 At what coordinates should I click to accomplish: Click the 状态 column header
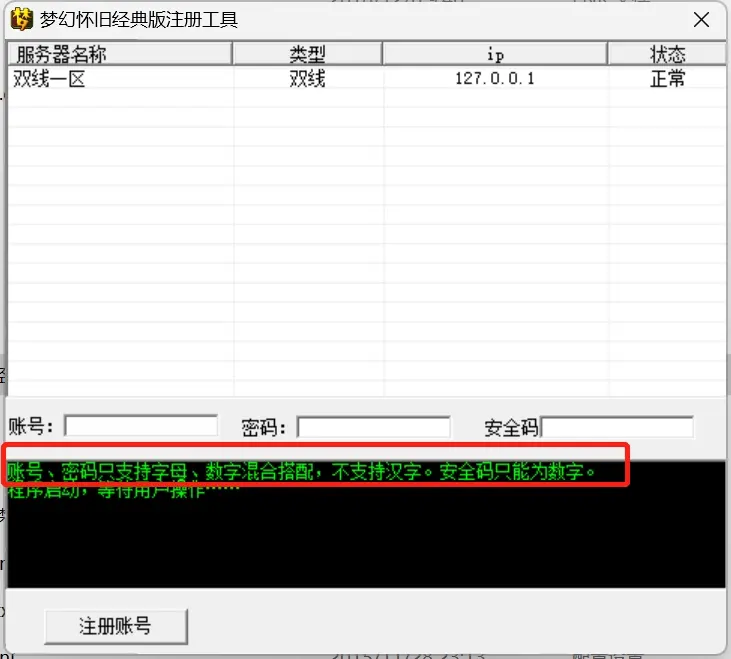click(x=667, y=54)
